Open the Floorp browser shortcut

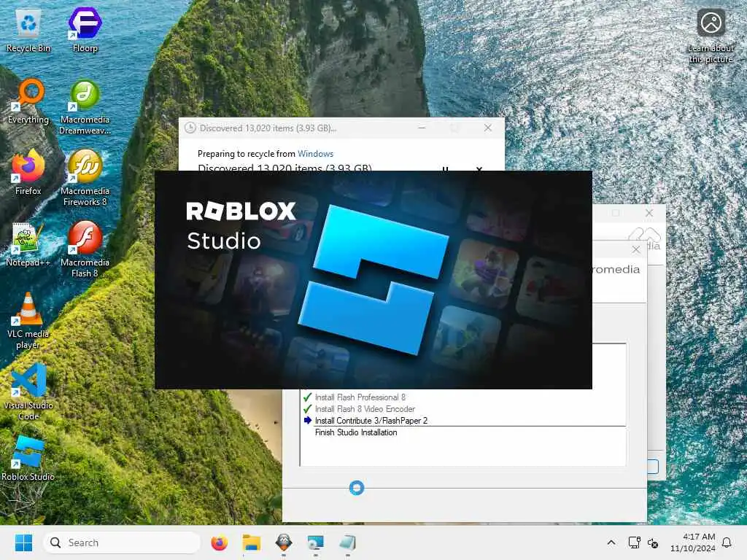[x=85, y=31]
